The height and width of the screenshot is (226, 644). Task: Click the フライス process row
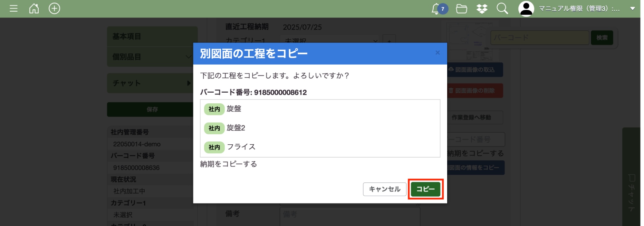point(241,147)
